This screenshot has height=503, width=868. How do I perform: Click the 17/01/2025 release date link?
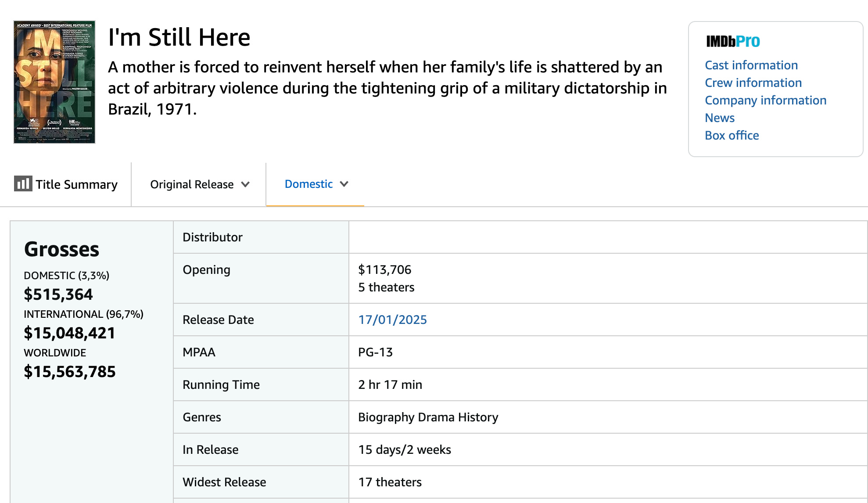point(392,320)
